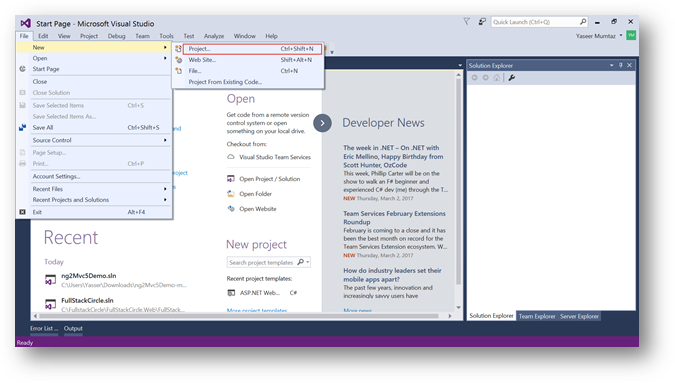Open 'How do industry leaders' news article
The width and height of the screenshot is (675, 383).
[392, 275]
